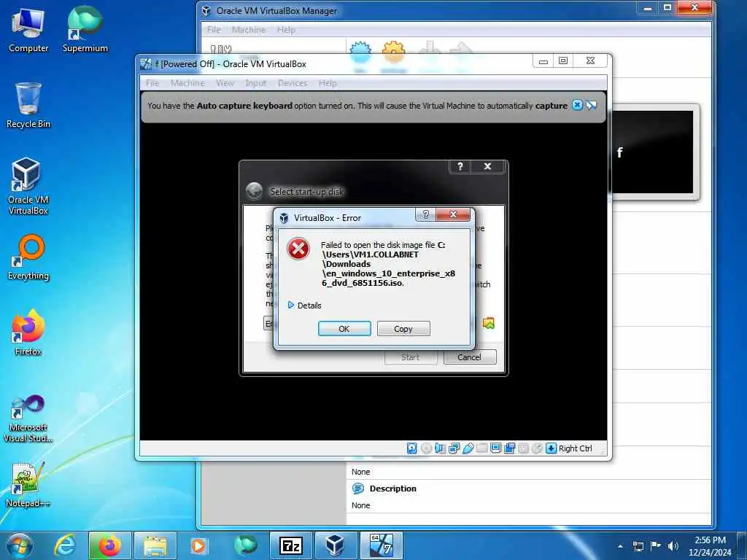Click taskbar clock showing 2:56 PM

coord(710,546)
